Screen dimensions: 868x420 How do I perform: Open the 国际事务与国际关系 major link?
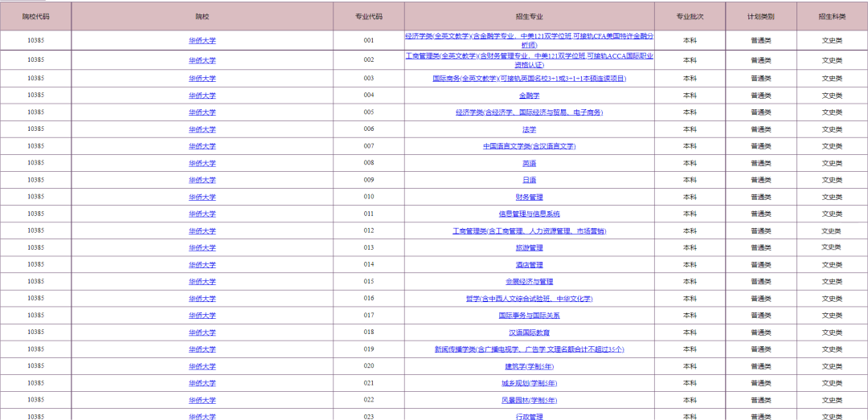pyautogui.click(x=529, y=316)
